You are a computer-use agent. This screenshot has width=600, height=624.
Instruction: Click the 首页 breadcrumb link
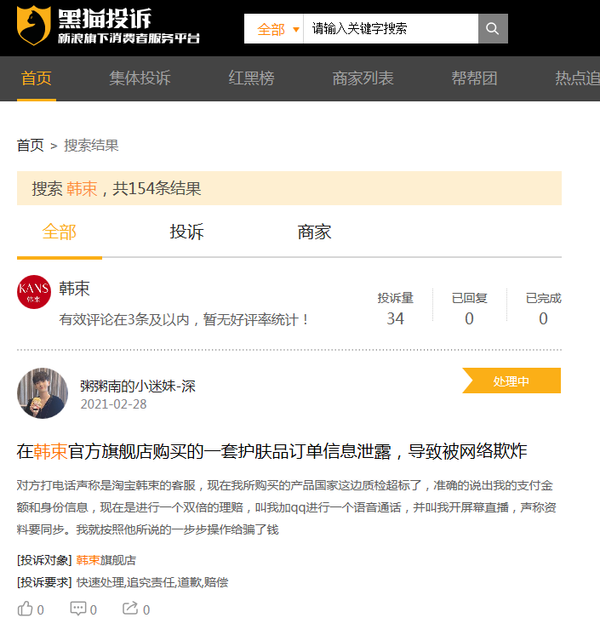30,146
